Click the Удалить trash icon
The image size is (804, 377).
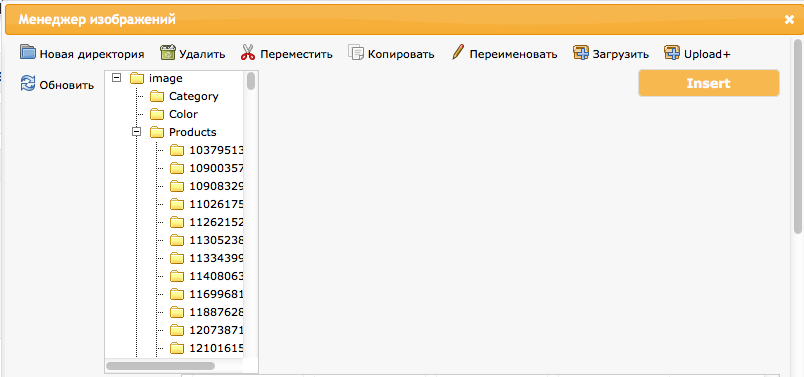(x=168, y=52)
